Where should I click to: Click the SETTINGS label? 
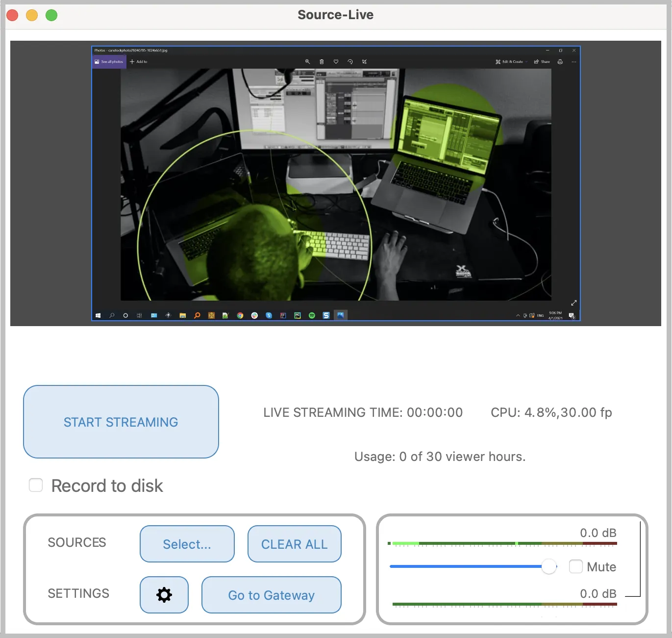(78, 593)
